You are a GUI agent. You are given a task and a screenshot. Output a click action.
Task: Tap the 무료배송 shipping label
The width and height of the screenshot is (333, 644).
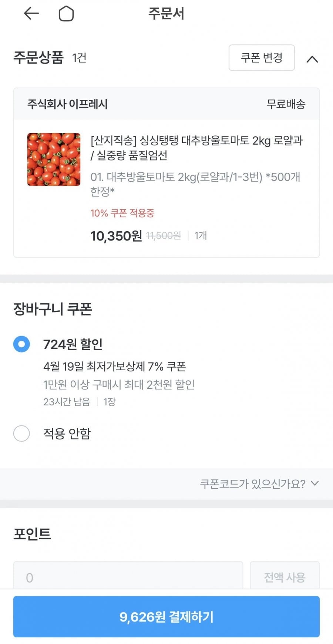click(286, 104)
